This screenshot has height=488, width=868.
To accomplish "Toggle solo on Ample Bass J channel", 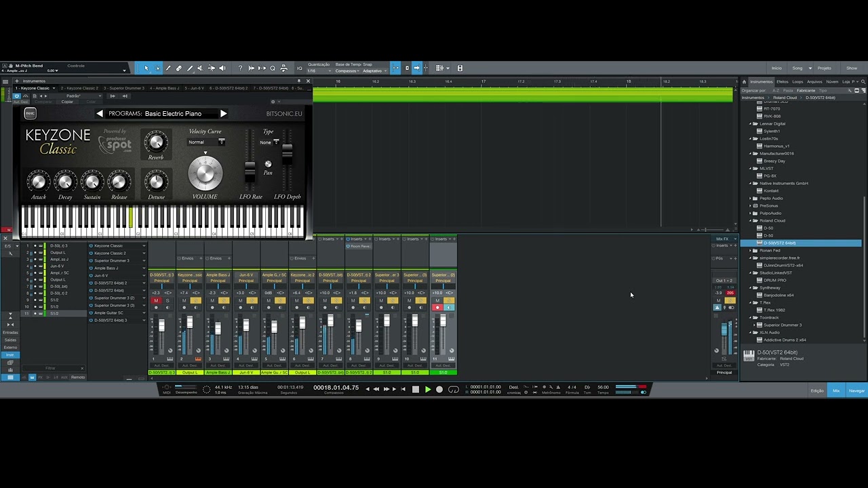I will (x=224, y=300).
